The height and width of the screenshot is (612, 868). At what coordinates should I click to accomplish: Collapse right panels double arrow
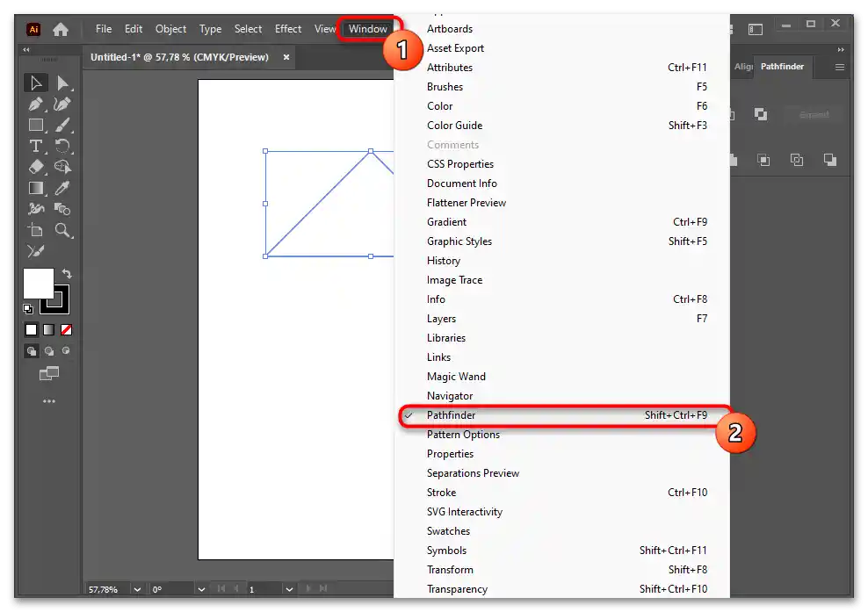(x=841, y=50)
